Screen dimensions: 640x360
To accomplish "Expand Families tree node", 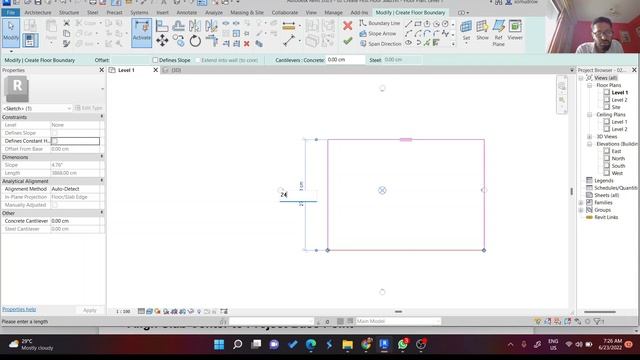I will click(581, 203).
